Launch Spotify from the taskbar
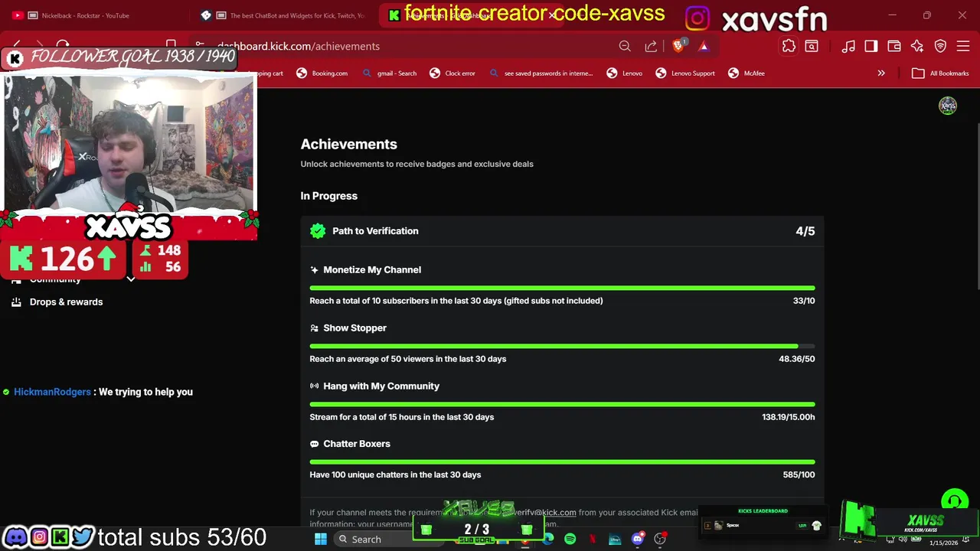The height and width of the screenshot is (551, 980). coord(570,539)
